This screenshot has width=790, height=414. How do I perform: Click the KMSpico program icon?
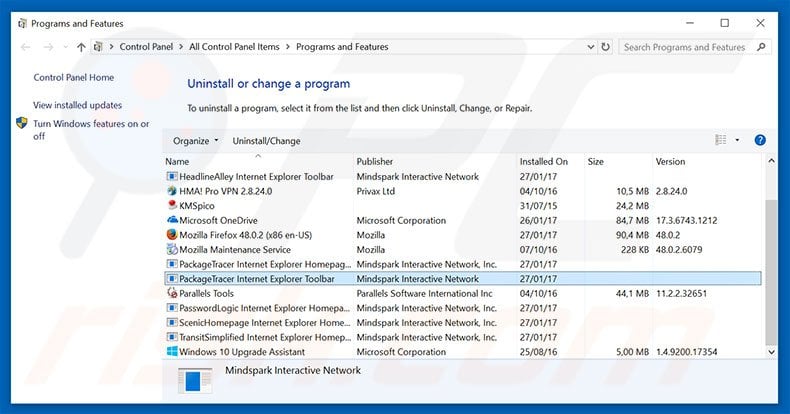coord(172,205)
